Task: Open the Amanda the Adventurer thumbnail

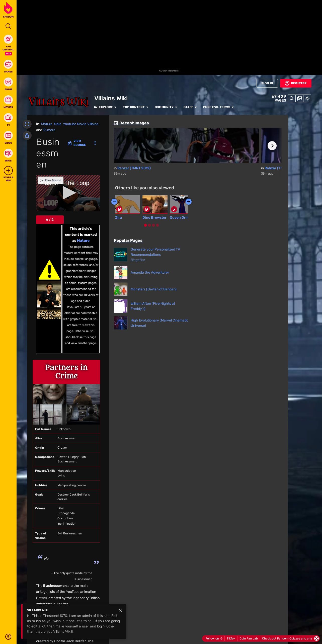Action: click(121, 272)
